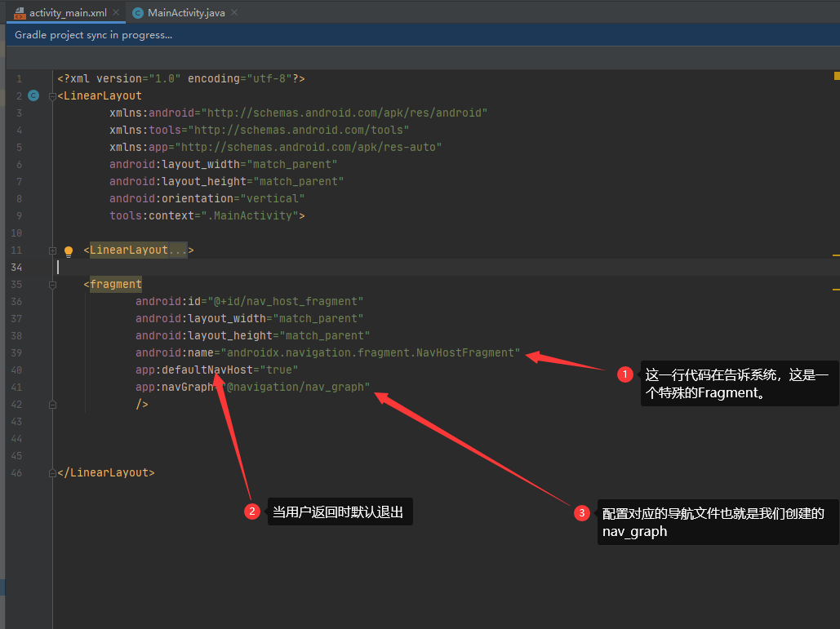The image size is (840, 629).
Task: Click the fold marker beside closing LinearLayout tag
Action: coord(51,472)
